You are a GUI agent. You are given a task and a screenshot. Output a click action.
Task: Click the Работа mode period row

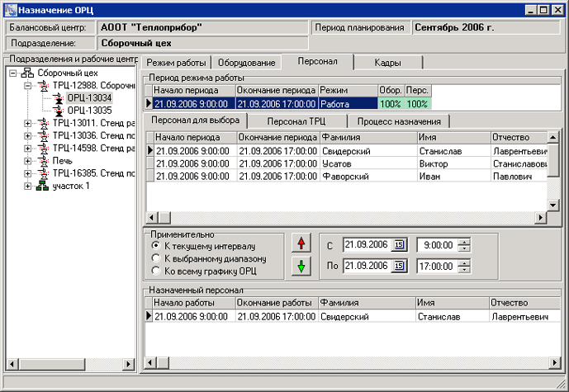(288, 104)
